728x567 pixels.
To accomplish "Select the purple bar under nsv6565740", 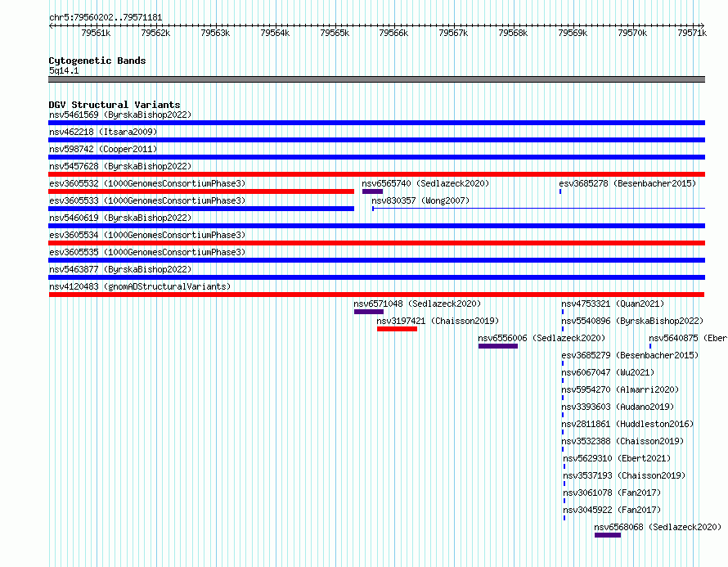I will (x=372, y=191).
